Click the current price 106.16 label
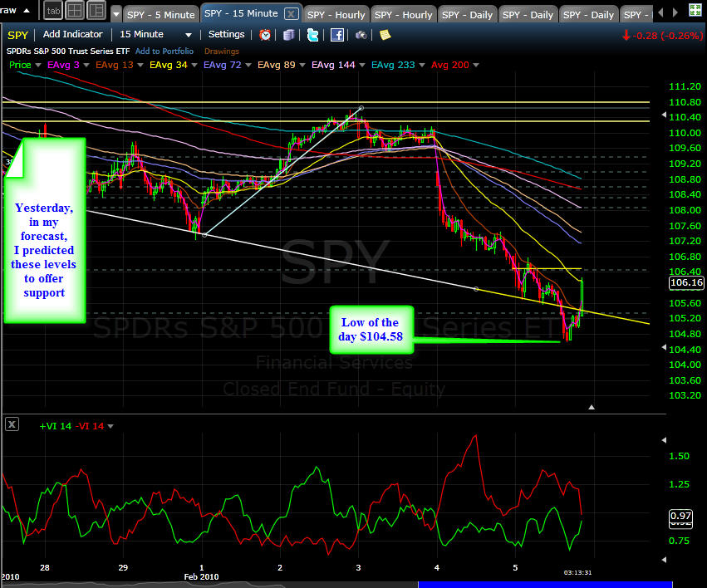Viewport: 707px width, 588px height. tap(686, 282)
